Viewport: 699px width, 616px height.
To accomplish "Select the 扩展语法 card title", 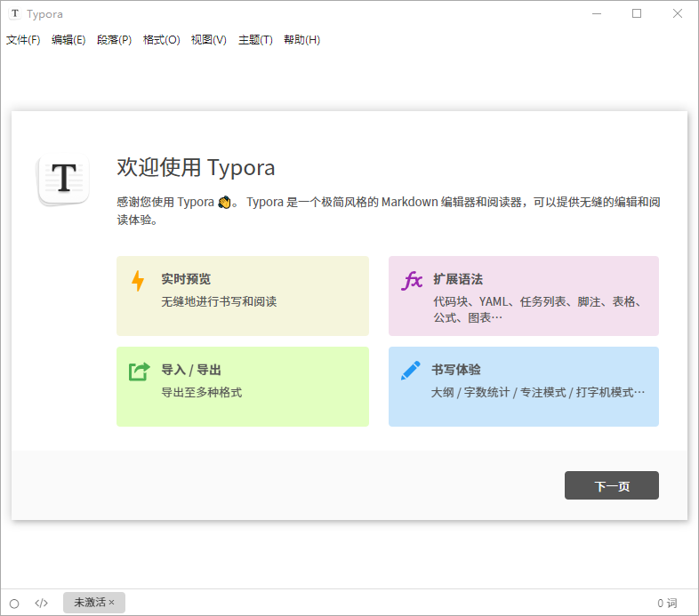I will [458, 279].
